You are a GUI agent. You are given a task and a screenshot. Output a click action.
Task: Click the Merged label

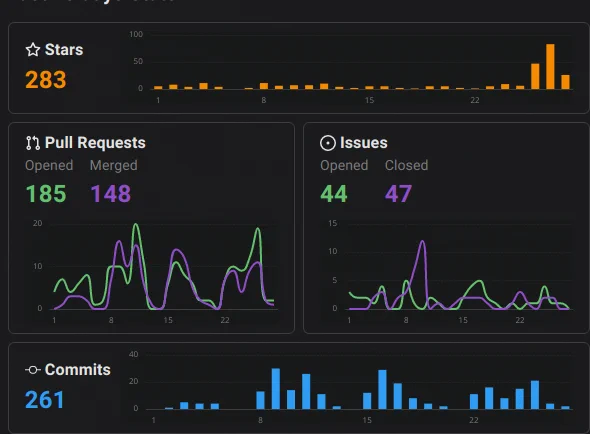(x=114, y=166)
